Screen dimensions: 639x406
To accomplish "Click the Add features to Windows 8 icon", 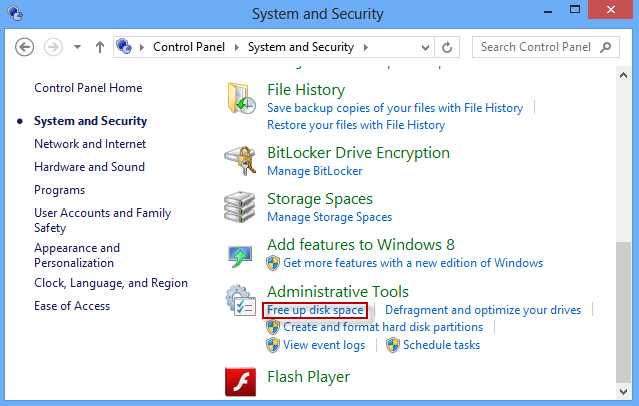I will (241, 254).
